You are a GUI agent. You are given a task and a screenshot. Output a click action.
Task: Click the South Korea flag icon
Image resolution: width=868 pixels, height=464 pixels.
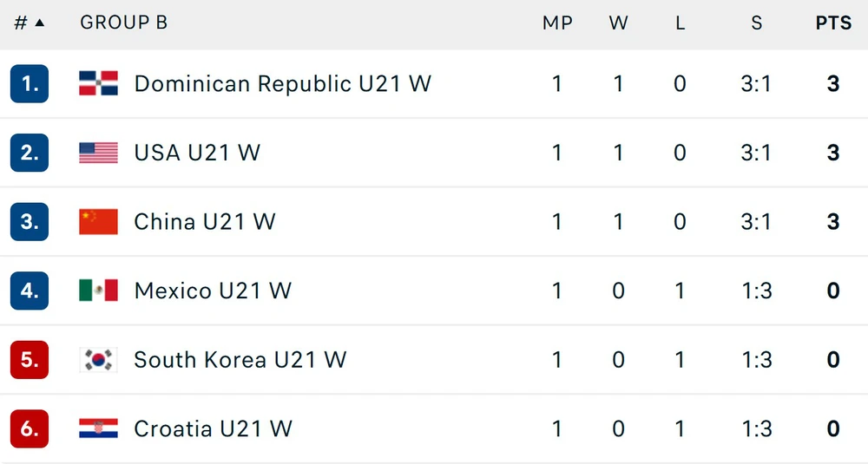[x=99, y=359]
